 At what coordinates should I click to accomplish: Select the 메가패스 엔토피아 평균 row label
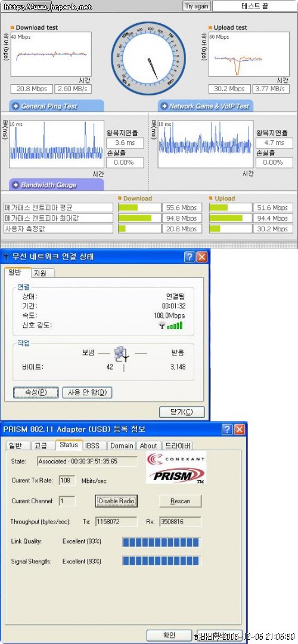tap(58, 208)
